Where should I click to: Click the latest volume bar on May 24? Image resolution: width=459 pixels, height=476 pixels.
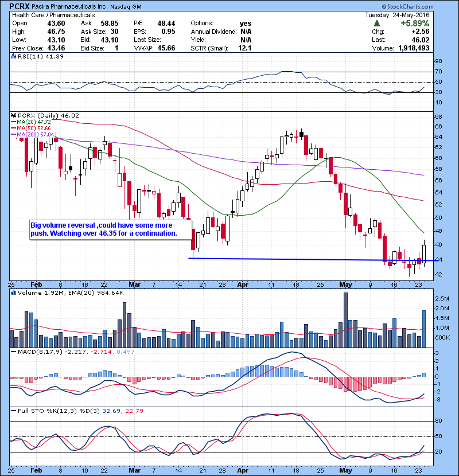[424, 329]
